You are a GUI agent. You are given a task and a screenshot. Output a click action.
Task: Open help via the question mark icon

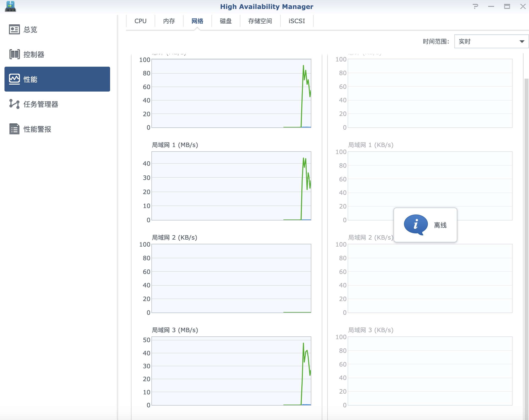(x=475, y=6)
